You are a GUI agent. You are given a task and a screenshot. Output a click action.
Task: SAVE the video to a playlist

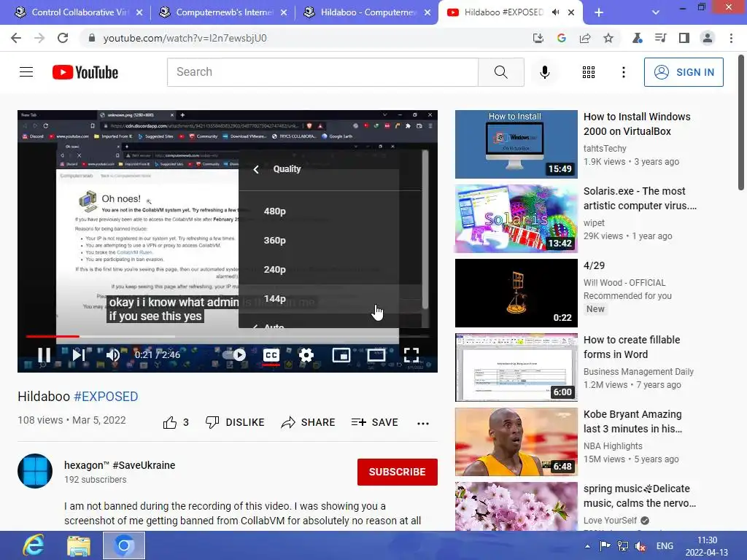point(374,422)
